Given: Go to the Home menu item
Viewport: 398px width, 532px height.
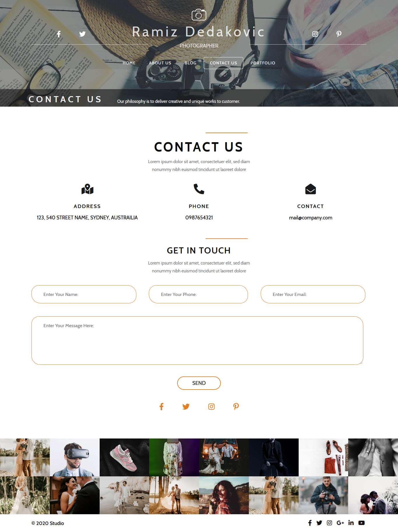Looking at the screenshot, I should [129, 63].
